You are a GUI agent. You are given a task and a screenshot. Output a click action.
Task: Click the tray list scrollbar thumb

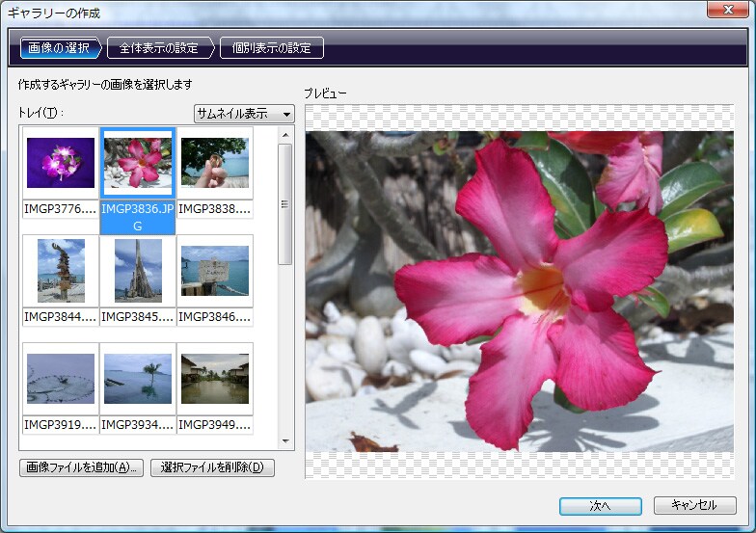[285, 204]
